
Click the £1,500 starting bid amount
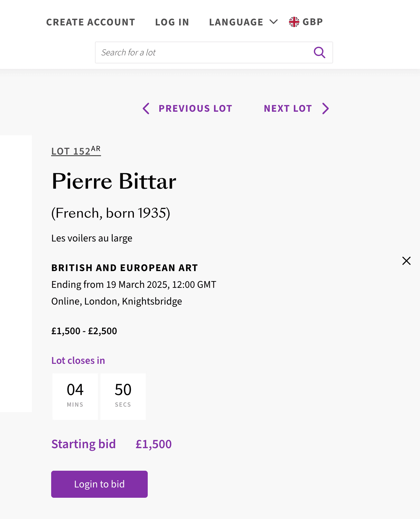pyautogui.click(x=154, y=444)
